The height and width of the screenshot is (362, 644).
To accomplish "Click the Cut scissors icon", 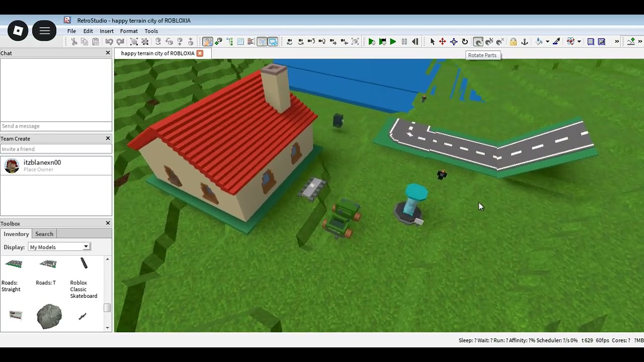I will tap(74, 42).
